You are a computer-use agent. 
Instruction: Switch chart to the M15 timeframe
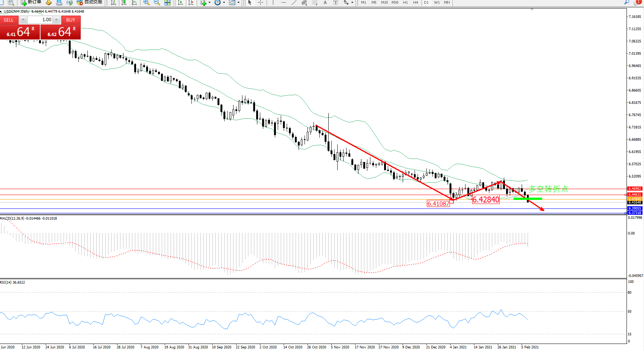point(384,3)
